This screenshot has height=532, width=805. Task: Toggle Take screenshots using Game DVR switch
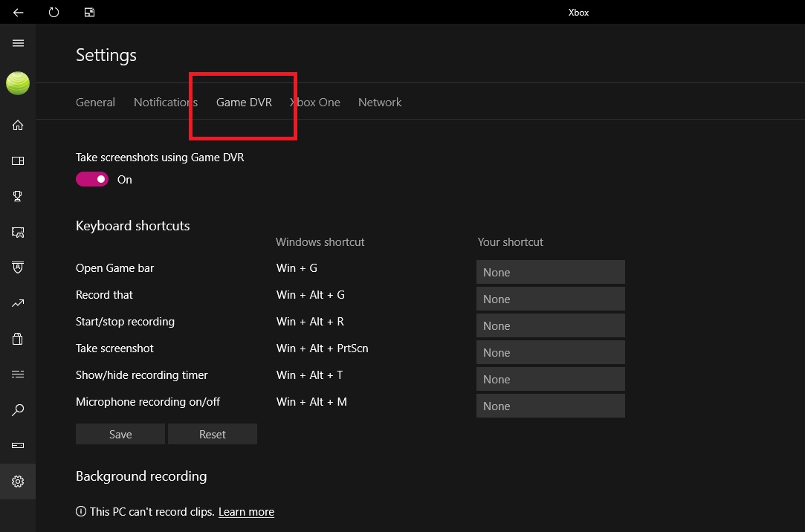click(92, 179)
